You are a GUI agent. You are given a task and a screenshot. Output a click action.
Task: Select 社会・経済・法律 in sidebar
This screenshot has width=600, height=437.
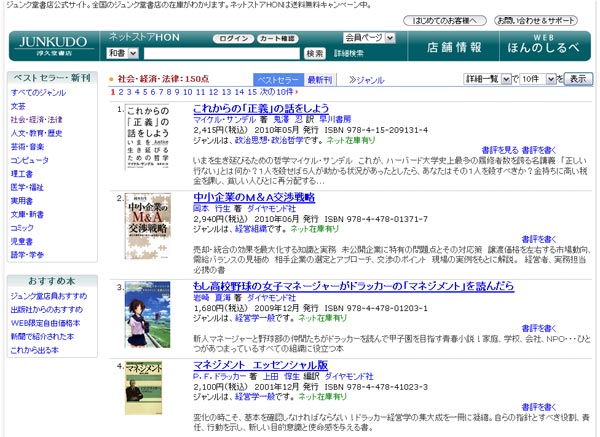(36, 119)
